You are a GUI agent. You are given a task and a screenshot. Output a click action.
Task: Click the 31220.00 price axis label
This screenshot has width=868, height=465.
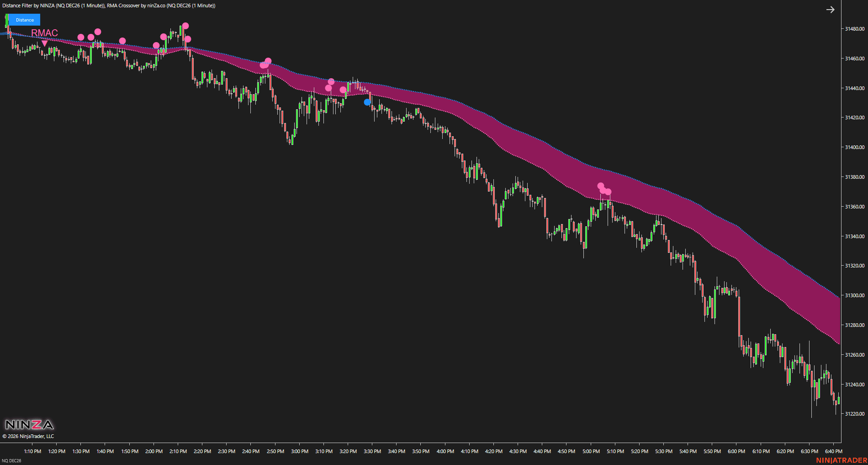point(854,414)
